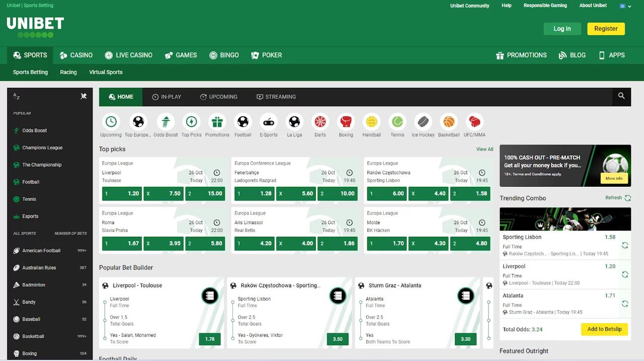Choose the Boxing glove icon
This screenshot has width=644, height=361.
pyautogui.click(x=346, y=121)
